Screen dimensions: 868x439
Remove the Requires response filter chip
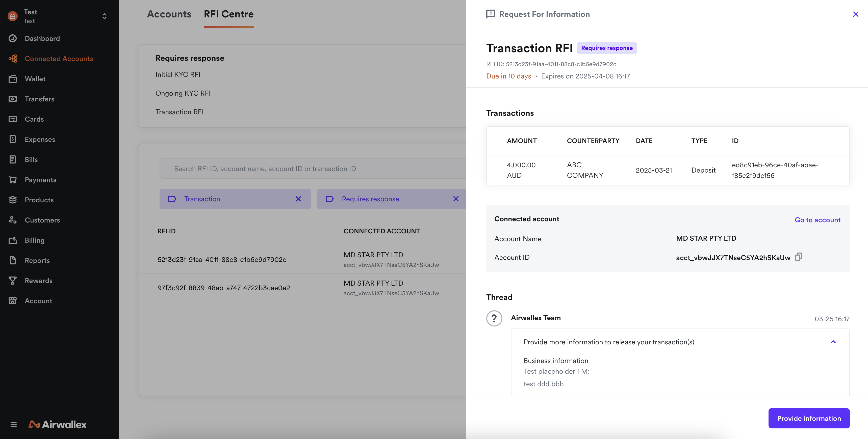[x=455, y=199]
